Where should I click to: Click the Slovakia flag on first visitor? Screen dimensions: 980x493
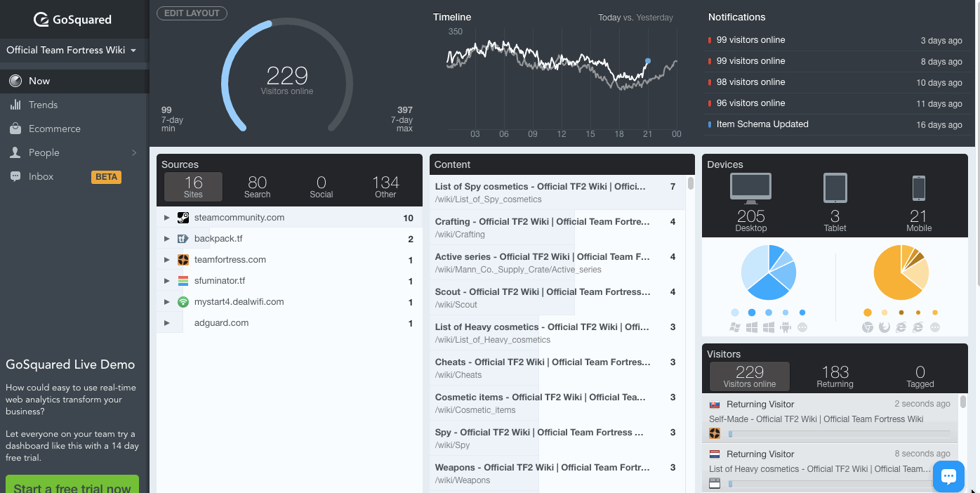715,405
